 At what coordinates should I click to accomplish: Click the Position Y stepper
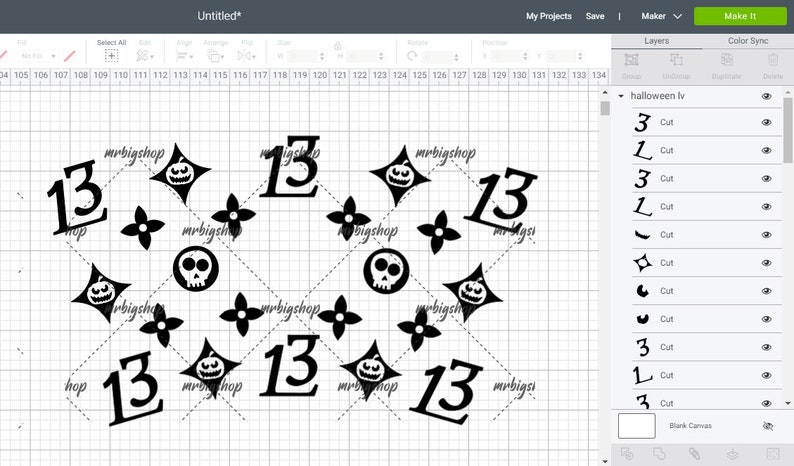coord(580,56)
